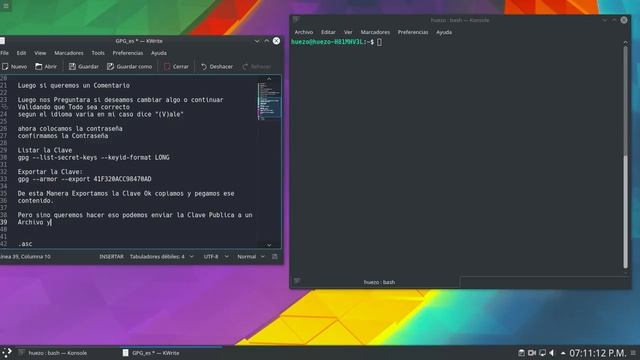Open the View menu in KWrite

pyautogui.click(x=40, y=53)
